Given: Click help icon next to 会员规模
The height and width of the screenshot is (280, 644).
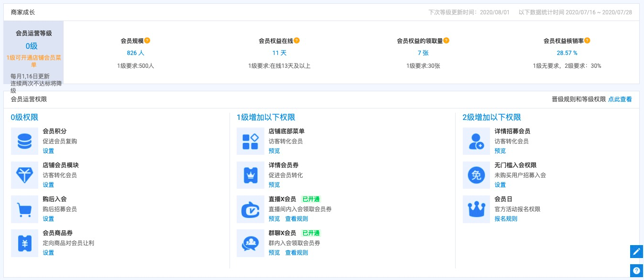Looking at the screenshot, I should pos(147,41).
